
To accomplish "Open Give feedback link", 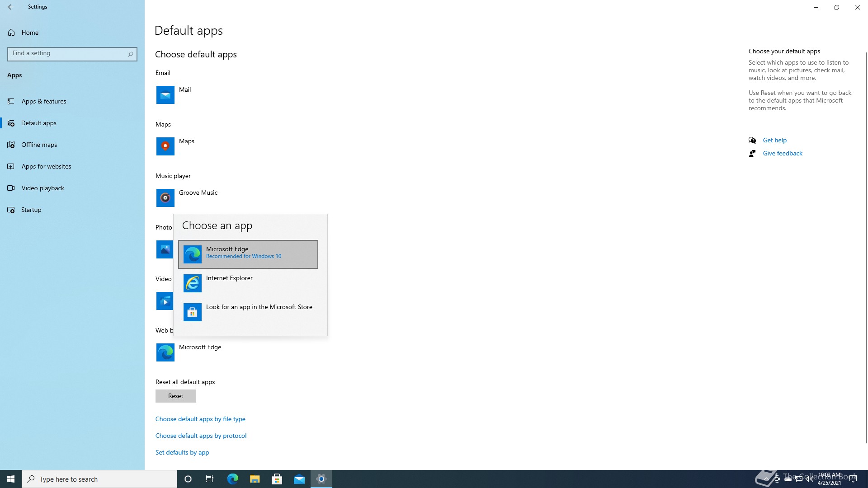I will tap(783, 153).
